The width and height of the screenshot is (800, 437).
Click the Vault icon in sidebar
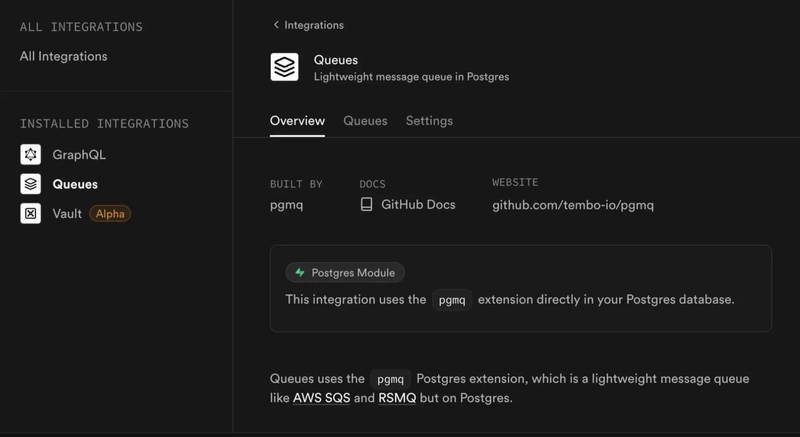[31, 213]
